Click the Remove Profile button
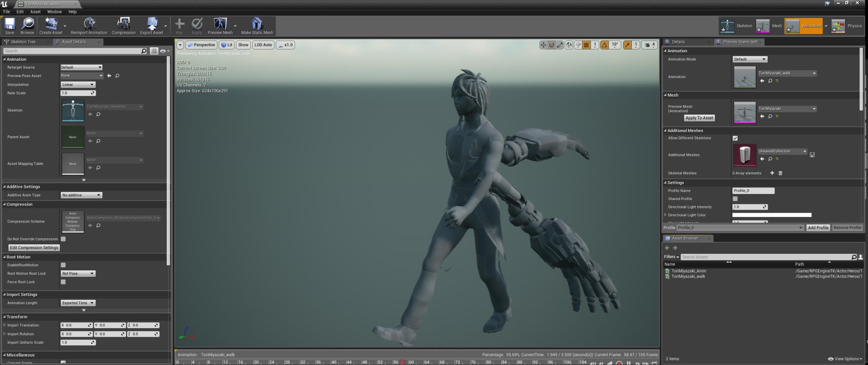Screen dimensions: 868x365 (847, 228)
